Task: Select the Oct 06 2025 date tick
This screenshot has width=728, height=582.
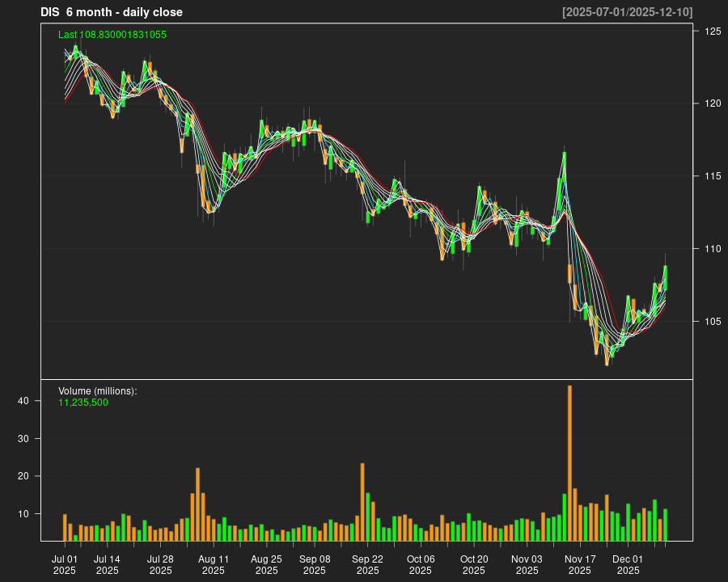Action: [421, 563]
